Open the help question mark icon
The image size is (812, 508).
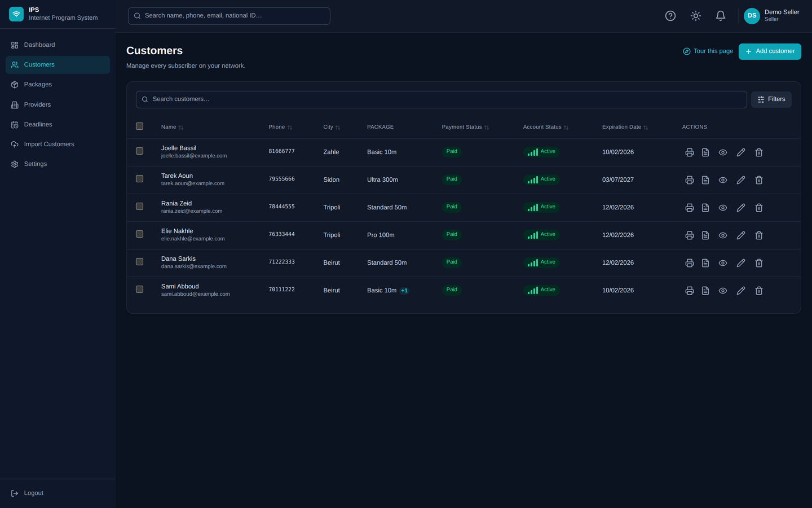[670, 16]
